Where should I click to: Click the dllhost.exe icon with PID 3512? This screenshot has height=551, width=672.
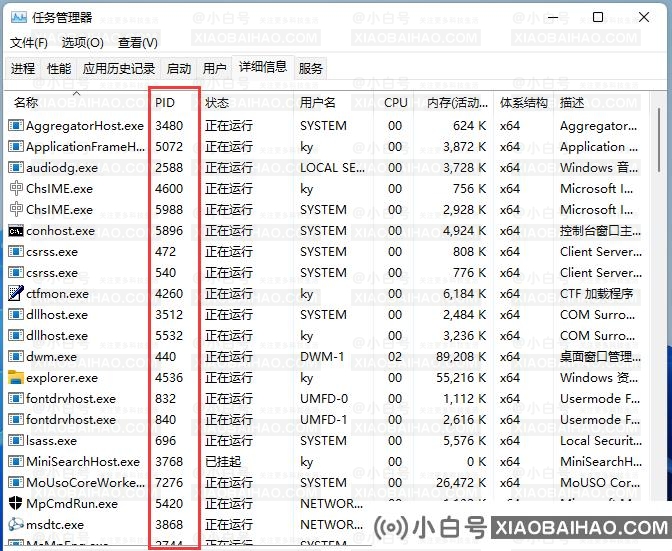(16, 314)
